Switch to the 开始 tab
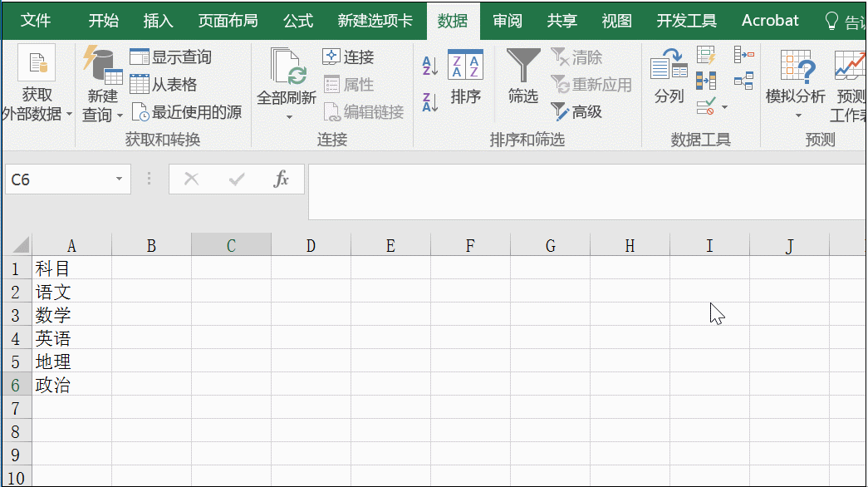Image resolution: width=868 pixels, height=487 pixels. point(104,21)
